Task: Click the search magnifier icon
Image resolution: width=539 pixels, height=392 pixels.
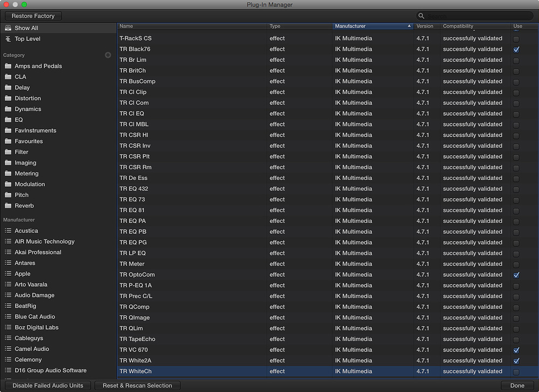Action: [x=421, y=16]
